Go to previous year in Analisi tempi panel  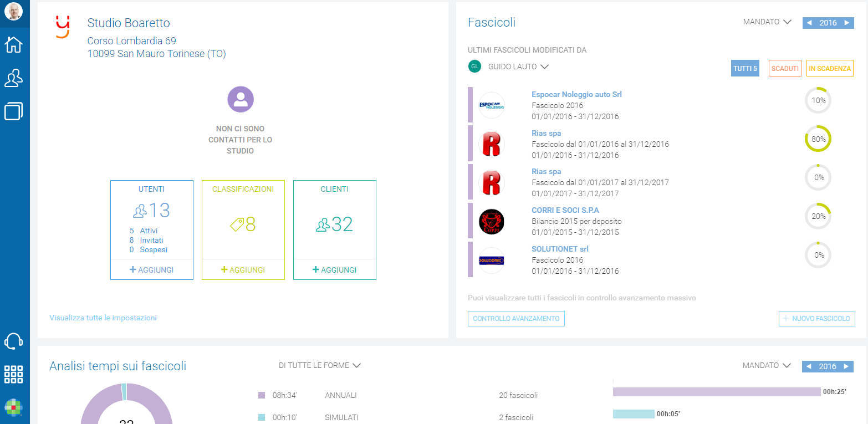click(809, 366)
